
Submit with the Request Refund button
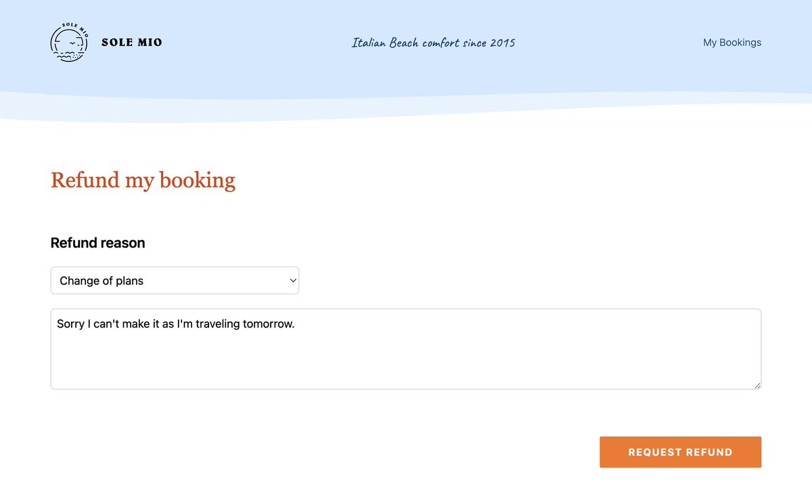click(680, 452)
